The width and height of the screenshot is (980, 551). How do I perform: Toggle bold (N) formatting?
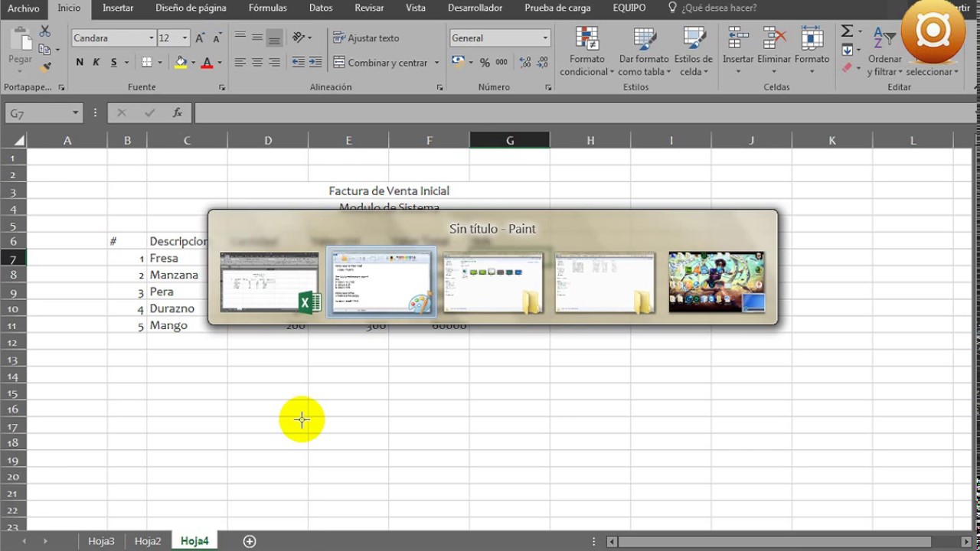point(80,63)
